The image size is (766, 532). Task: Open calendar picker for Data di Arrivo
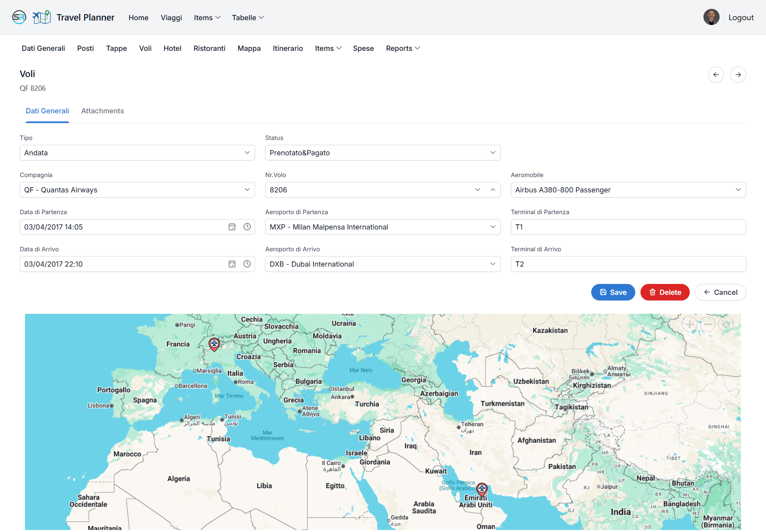[x=232, y=264]
